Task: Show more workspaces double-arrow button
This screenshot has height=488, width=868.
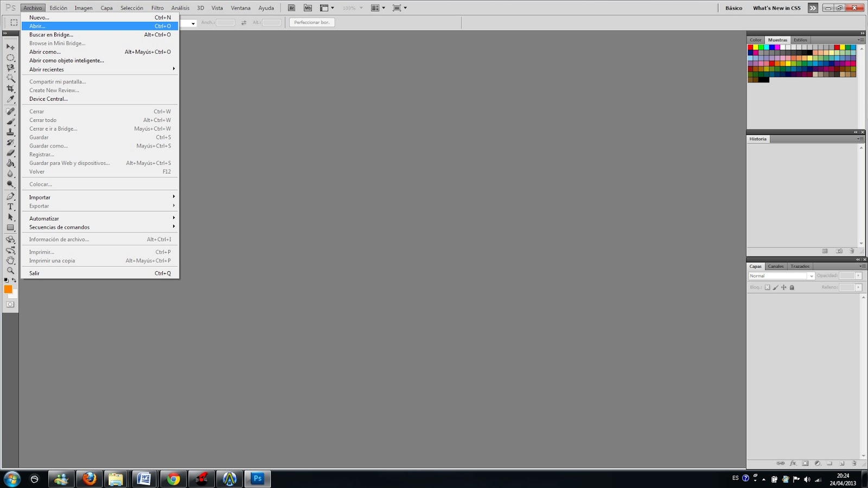Action: 813,8
